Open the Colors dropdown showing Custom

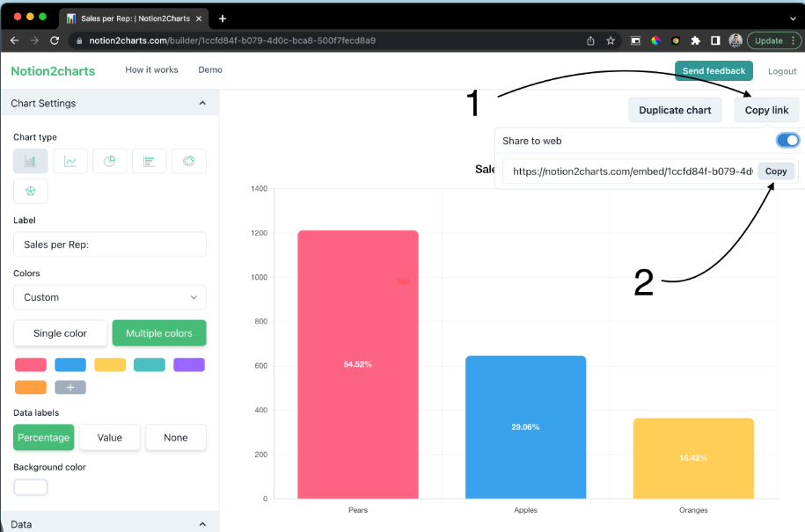point(110,297)
